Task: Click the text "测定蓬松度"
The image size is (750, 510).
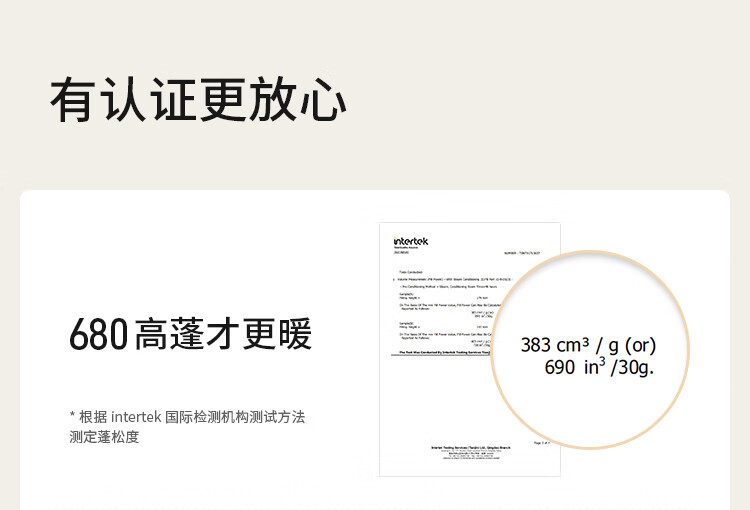Action: [104, 437]
